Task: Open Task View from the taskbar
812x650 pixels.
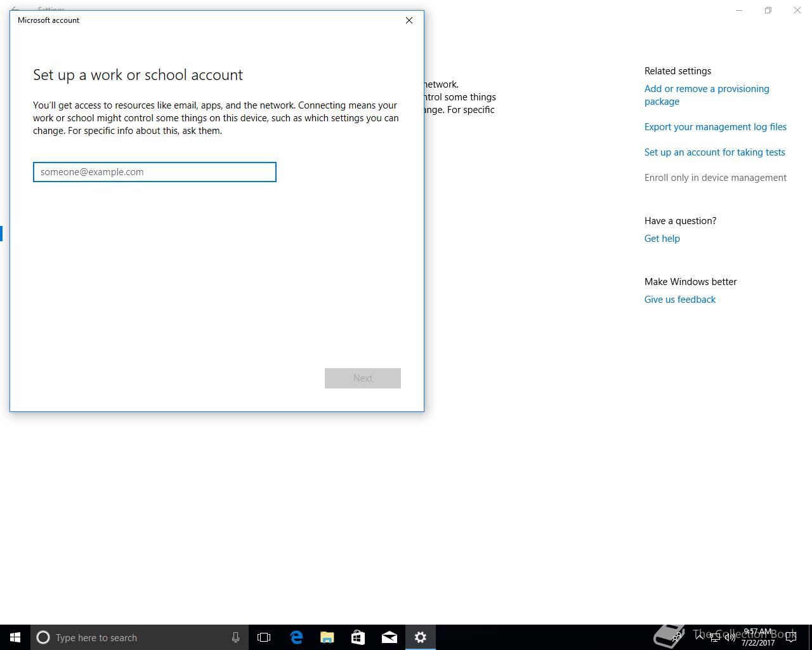Action: tap(264, 637)
